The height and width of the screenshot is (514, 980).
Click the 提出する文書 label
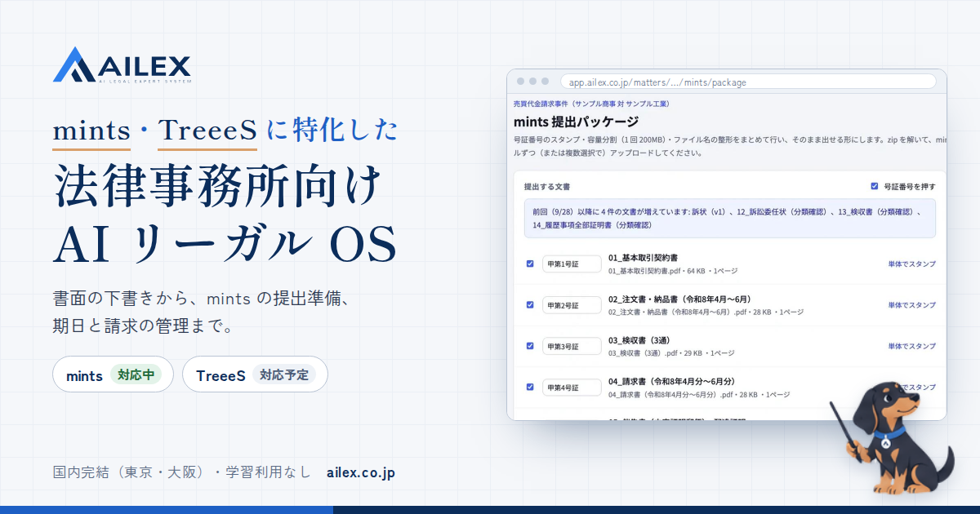coord(546,187)
